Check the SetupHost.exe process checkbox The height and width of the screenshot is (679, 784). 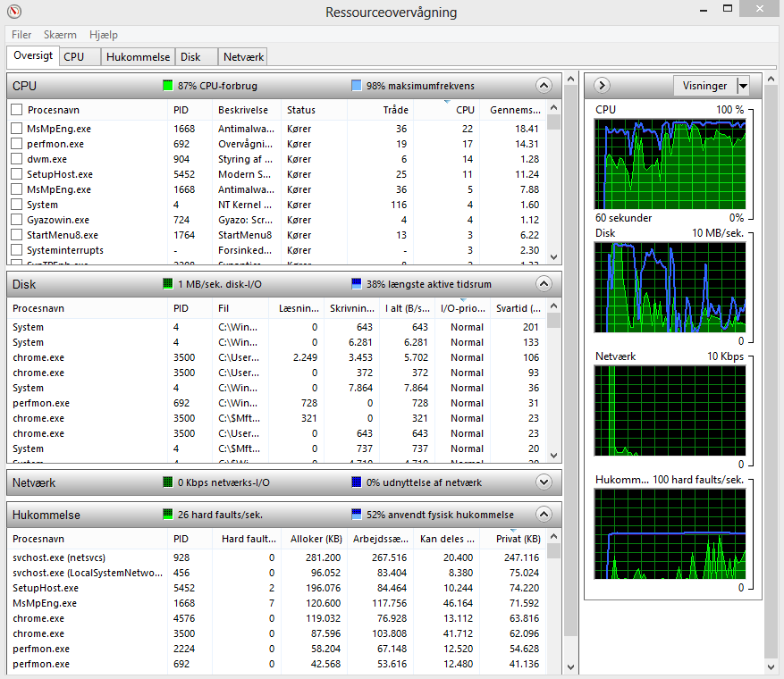(x=17, y=174)
